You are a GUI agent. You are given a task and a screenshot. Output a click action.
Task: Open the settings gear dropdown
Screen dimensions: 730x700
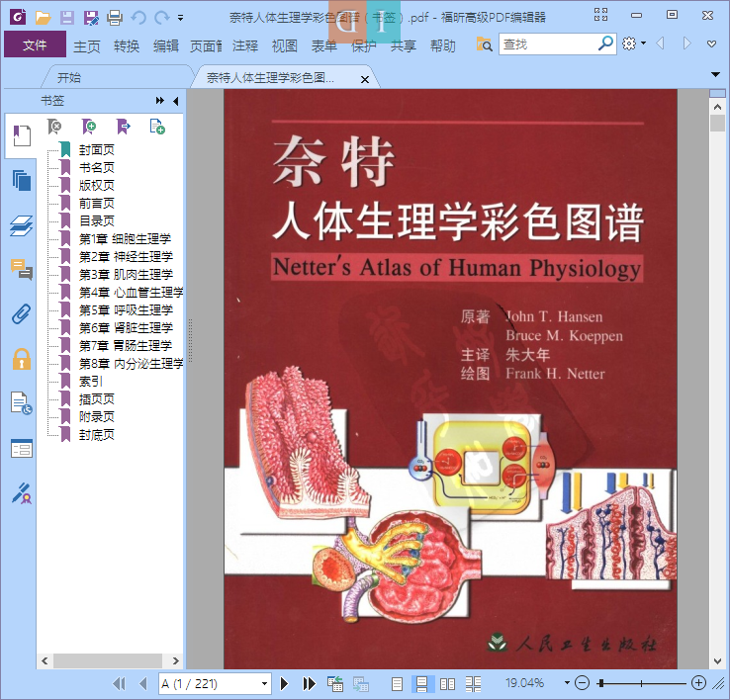click(634, 44)
